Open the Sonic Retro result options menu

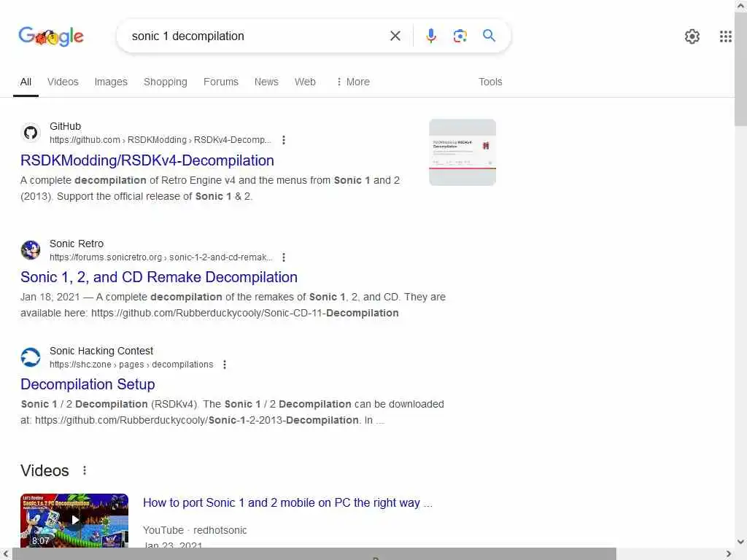click(x=284, y=257)
